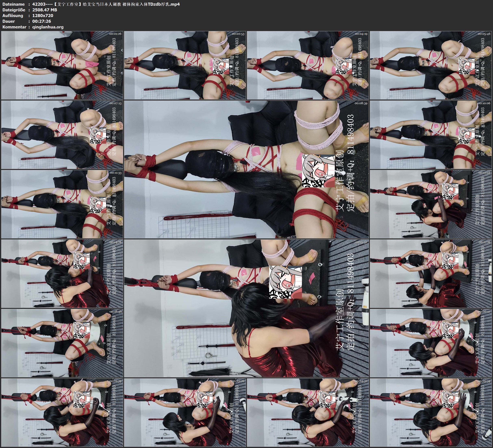The height and width of the screenshot is (448, 493).
Task: Open the frame stamped 00:21:39
Action: pyautogui.click(x=62, y=412)
